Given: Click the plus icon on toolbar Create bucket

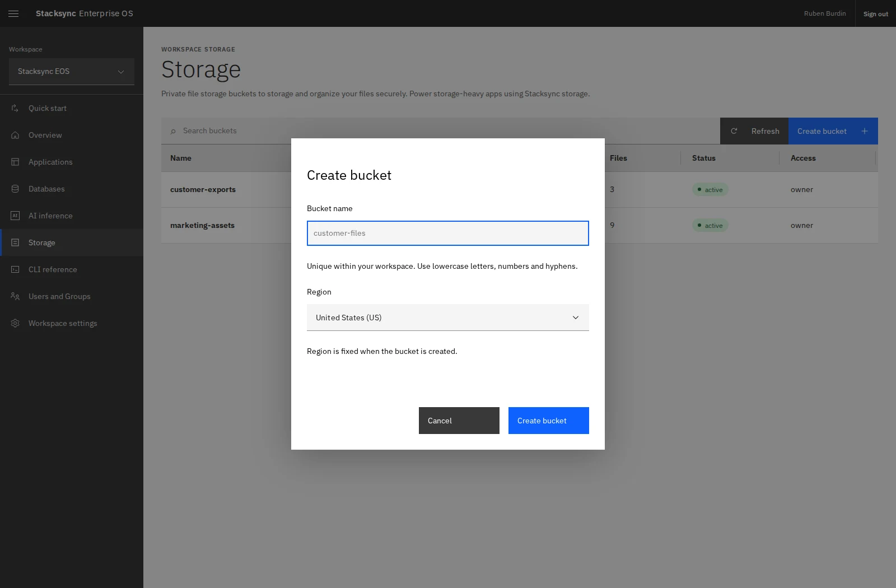Looking at the screenshot, I should tap(865, 131).
